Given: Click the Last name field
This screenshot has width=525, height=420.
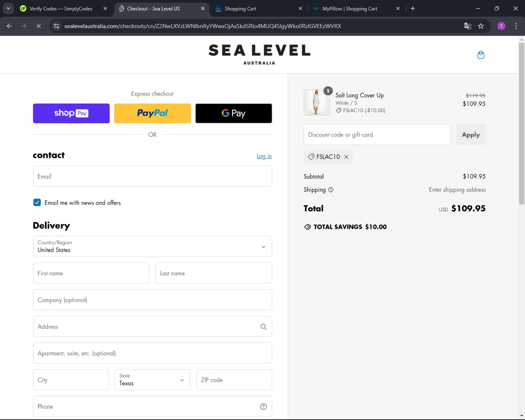Looking at the screenshot, I should pyautogui.click(x=213, y=273).
